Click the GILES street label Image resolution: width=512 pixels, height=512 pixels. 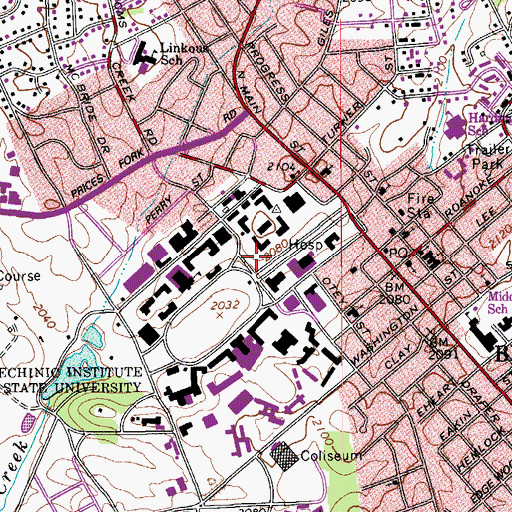[325, 27]
